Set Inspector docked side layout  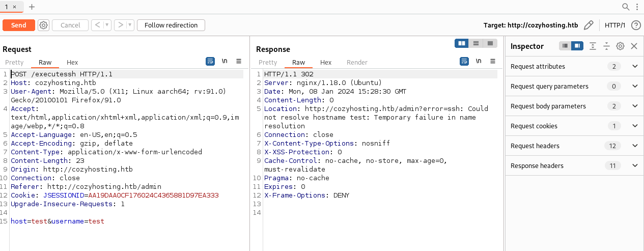[x=577, y=46]
